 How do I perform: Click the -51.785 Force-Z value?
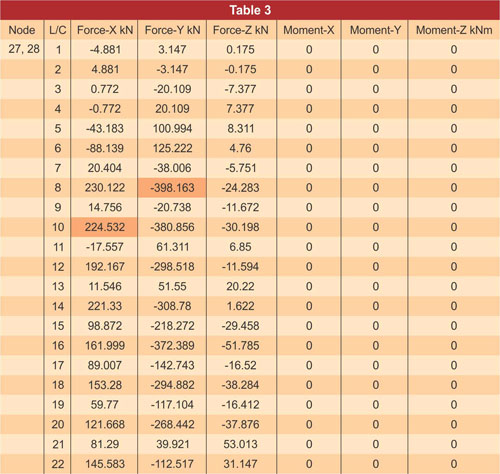tap(240, 345)
